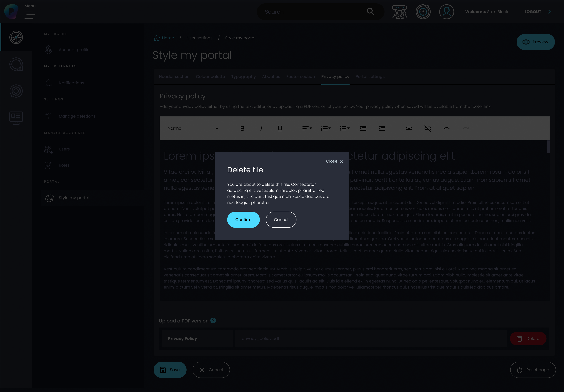Confirm the file deletion
This screenshot has width=564, height=392.
coord(243,220)
